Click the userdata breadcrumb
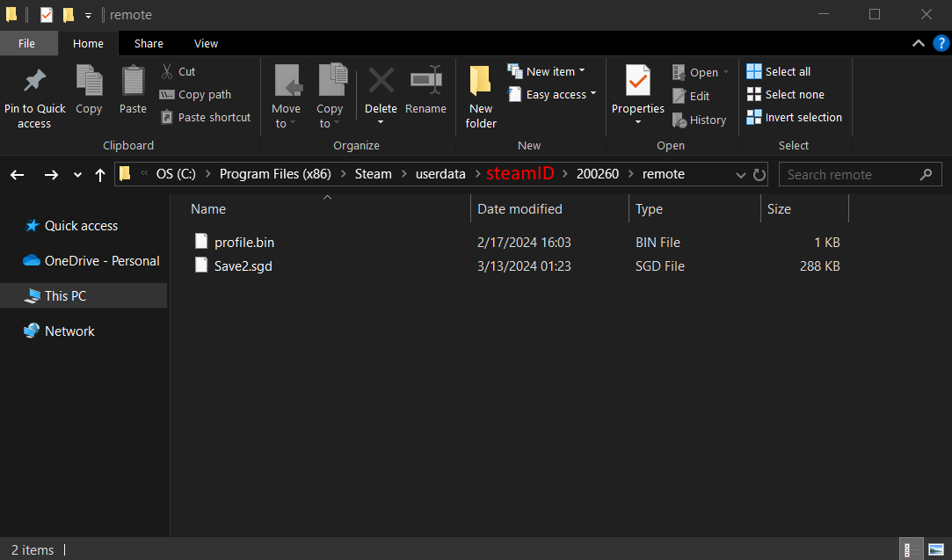 click(440, 174)
